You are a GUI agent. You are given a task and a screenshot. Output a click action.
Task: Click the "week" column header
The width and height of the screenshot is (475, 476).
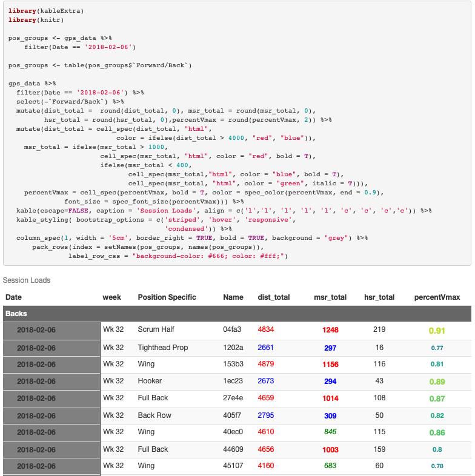tap(111, 297)
